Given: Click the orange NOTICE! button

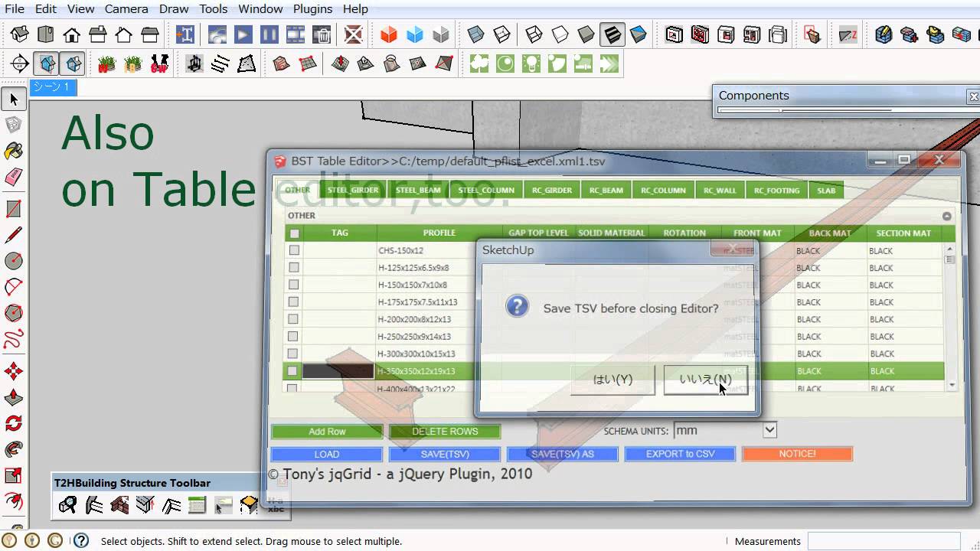Looking at the screenshot, I should [x=797, y=454].
